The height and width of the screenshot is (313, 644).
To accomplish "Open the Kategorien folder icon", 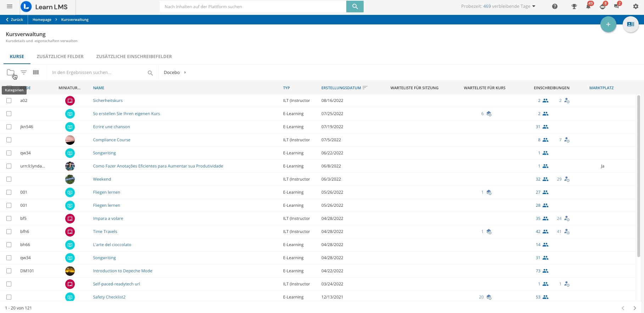I will point(10,73).
